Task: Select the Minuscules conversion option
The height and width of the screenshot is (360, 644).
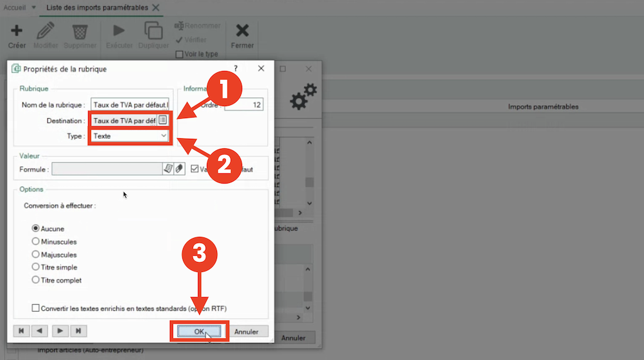Action: [x=36, y=241]
